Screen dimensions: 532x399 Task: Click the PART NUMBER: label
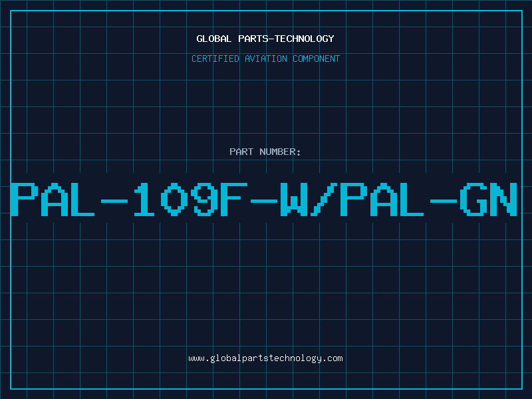coord(265,152)
